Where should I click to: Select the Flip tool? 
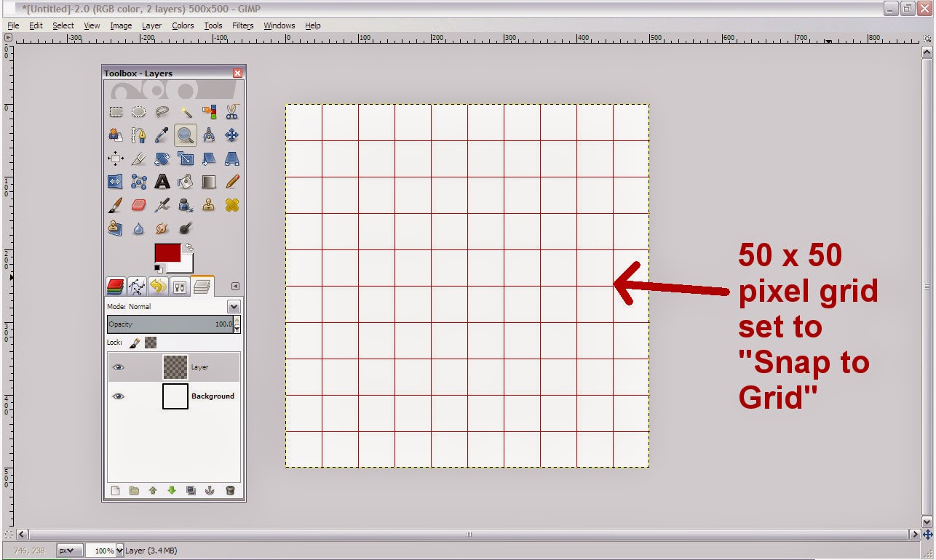point(116,182)
